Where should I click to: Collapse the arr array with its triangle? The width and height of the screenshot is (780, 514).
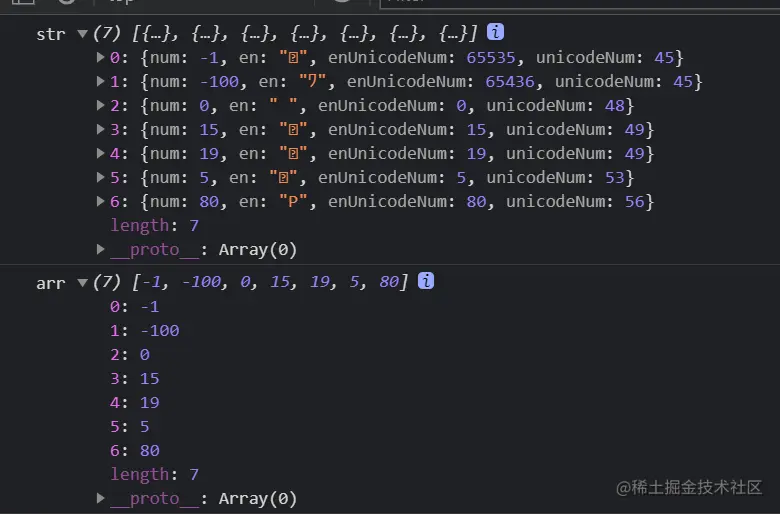click(83, 283)
